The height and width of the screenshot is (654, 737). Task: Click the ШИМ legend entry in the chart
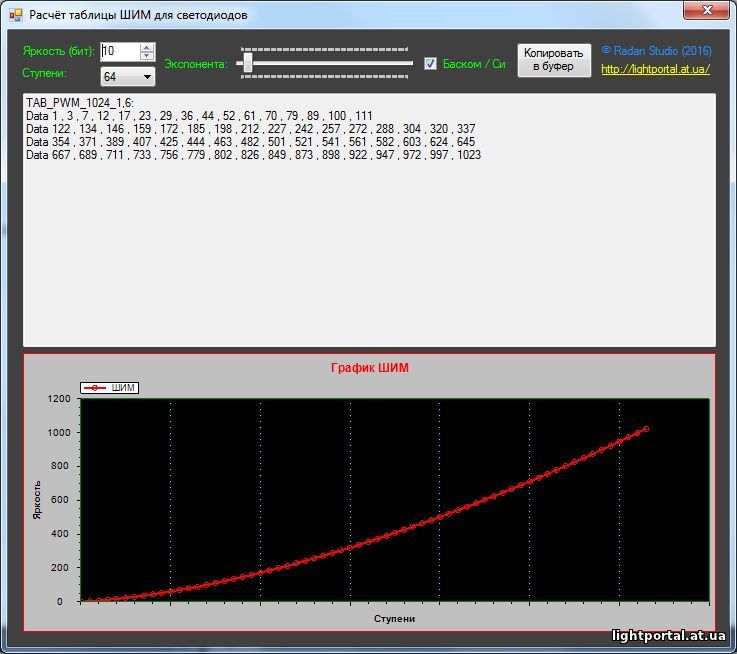(110, 388)
